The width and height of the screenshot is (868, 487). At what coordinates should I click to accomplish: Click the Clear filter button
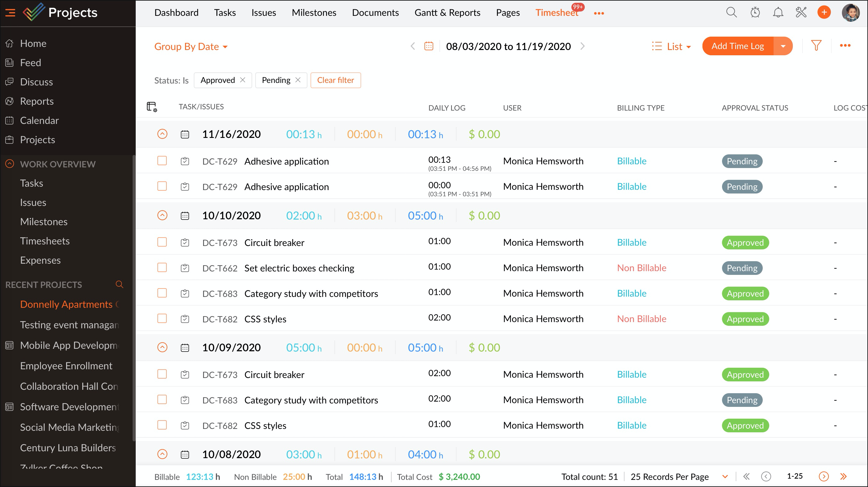(335, 80)
